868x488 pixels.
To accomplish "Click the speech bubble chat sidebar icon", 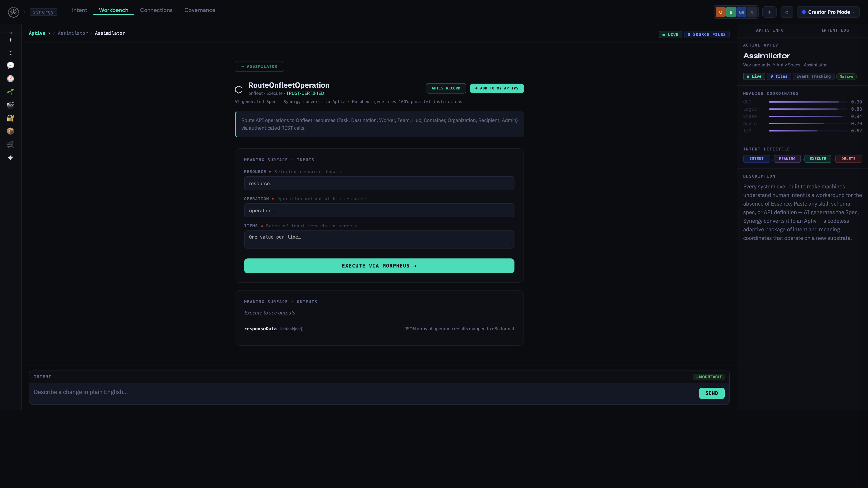I will tap(10, 66).
